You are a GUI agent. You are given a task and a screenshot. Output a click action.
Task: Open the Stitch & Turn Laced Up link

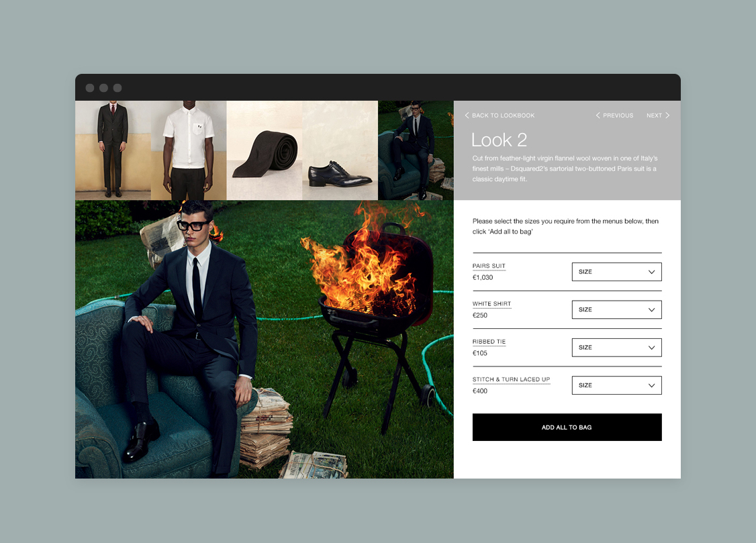511,380
